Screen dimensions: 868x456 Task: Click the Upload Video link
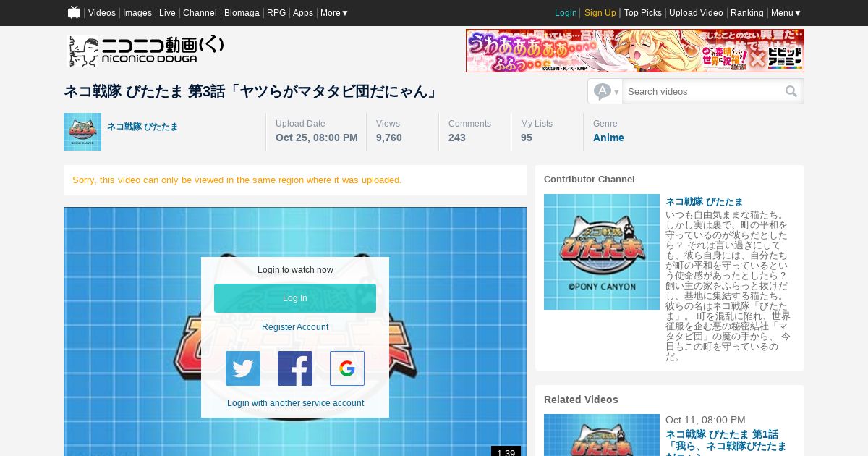[696, 13]
